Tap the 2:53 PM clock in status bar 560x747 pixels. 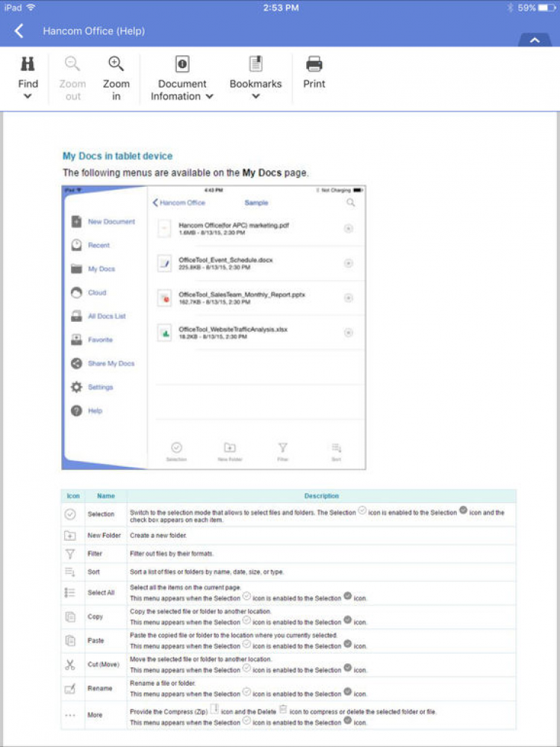[x=281, y=7]
